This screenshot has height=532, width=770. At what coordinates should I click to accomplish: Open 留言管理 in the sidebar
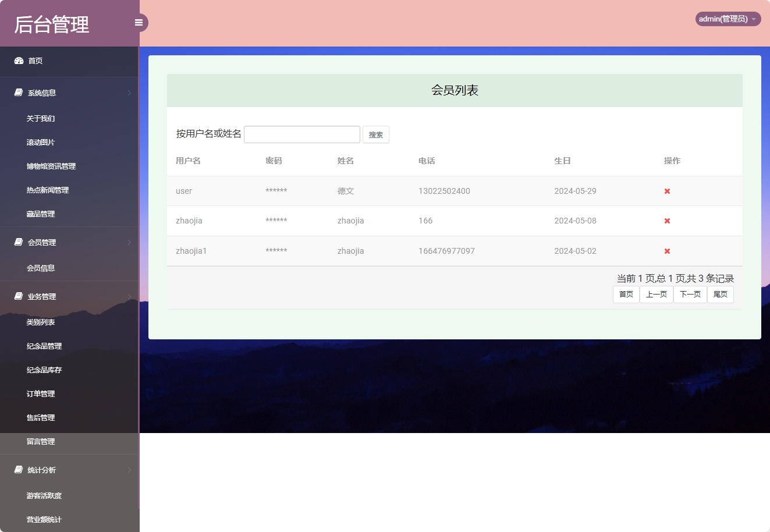point(40,441)
